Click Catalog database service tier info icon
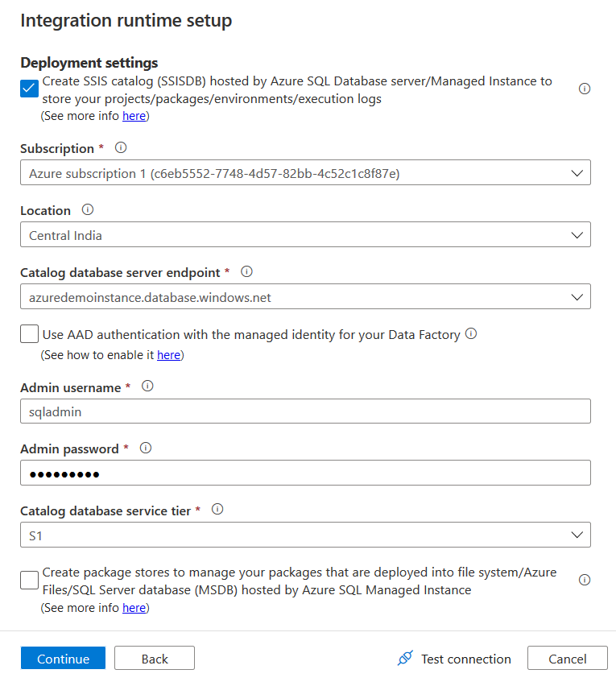Screen dimensions: 616x682 [217, 509]
